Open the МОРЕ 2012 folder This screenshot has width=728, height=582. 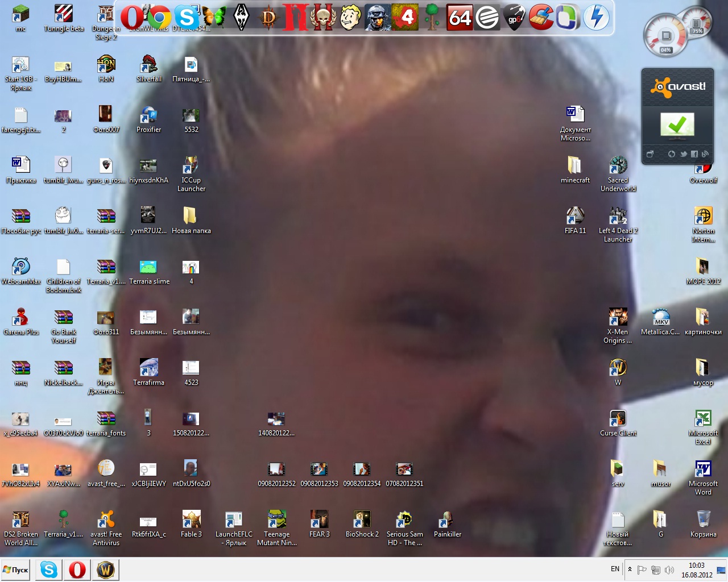(x=703, y=272)
